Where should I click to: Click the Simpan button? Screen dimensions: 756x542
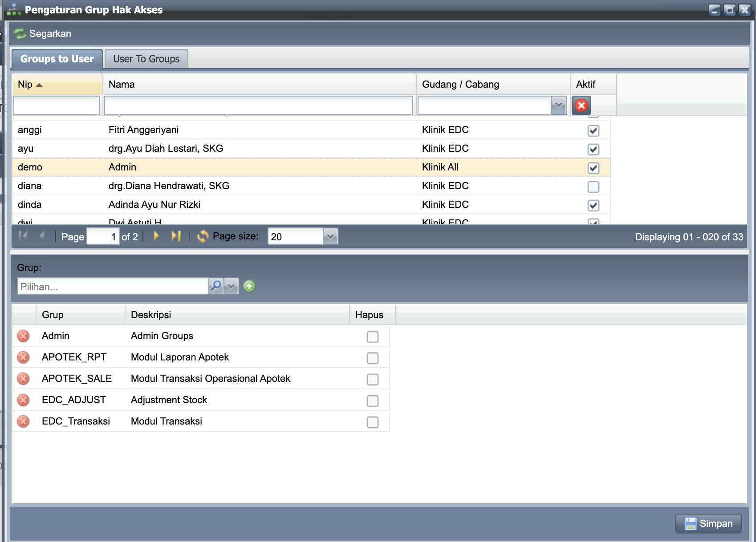coord(708,524)
